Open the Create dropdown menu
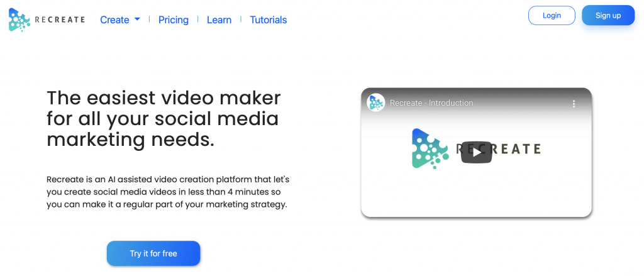Image resolution: width=644 pixels, height=276 pixels. pyautogui.click(x=120, y=19)
